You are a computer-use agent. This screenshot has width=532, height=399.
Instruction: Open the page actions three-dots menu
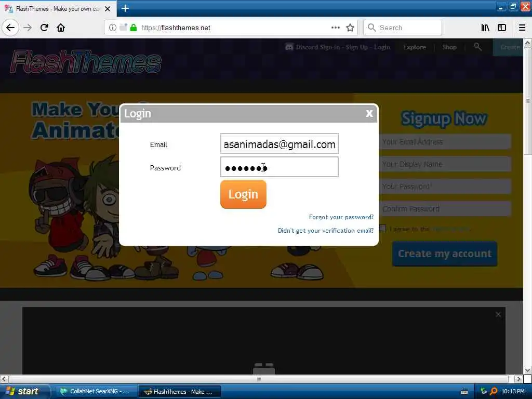tap(335, 28)
